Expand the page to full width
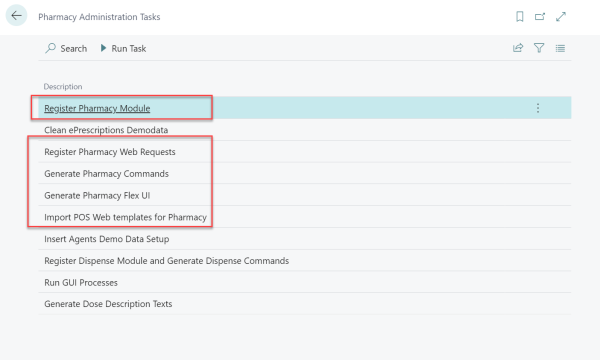600x360 pixels. (x=561, y=16)
